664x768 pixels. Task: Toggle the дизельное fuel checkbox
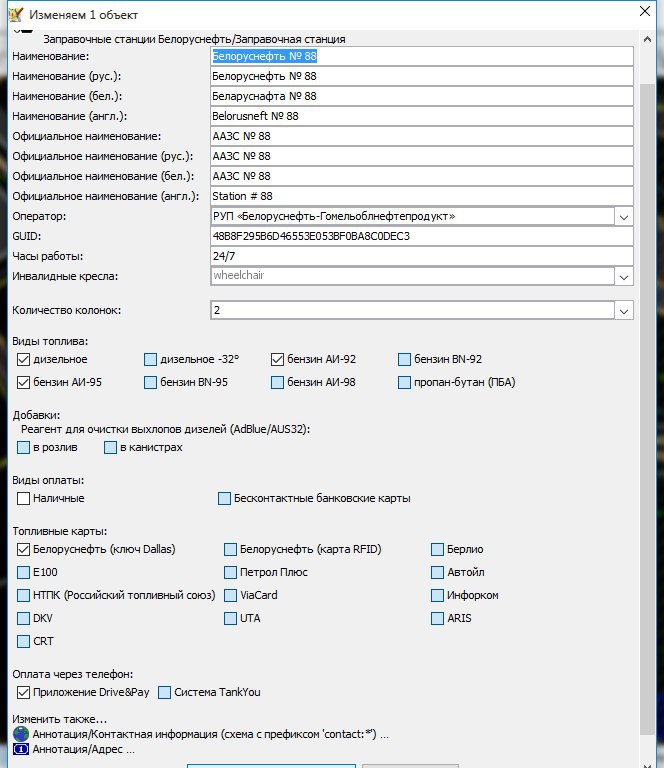(24, 360)
